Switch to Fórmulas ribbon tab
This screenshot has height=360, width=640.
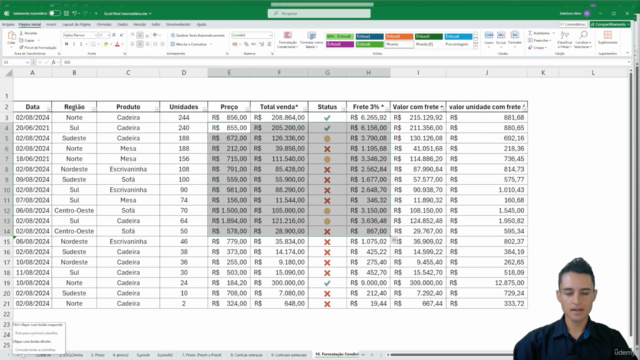click(x=104, y=24)
